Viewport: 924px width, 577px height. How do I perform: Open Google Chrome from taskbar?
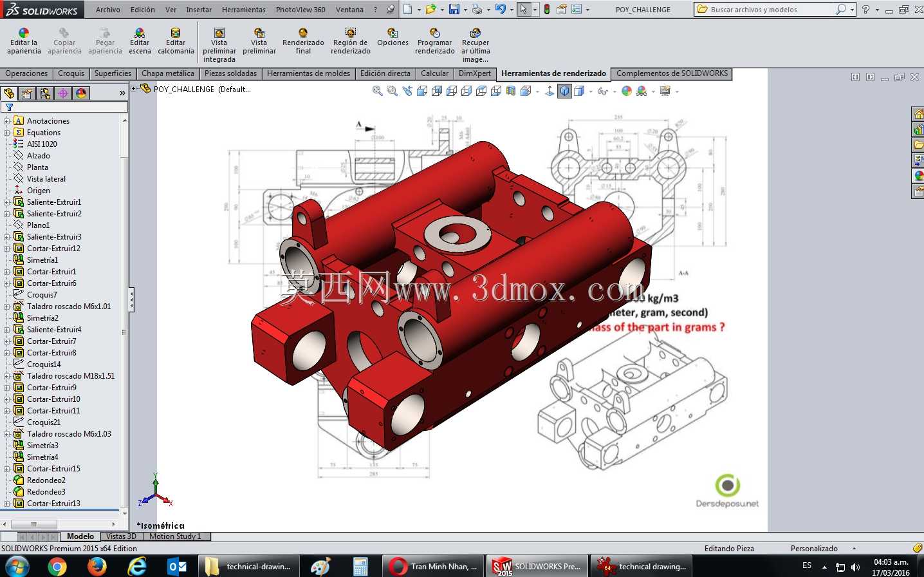[x=57, y=567]
